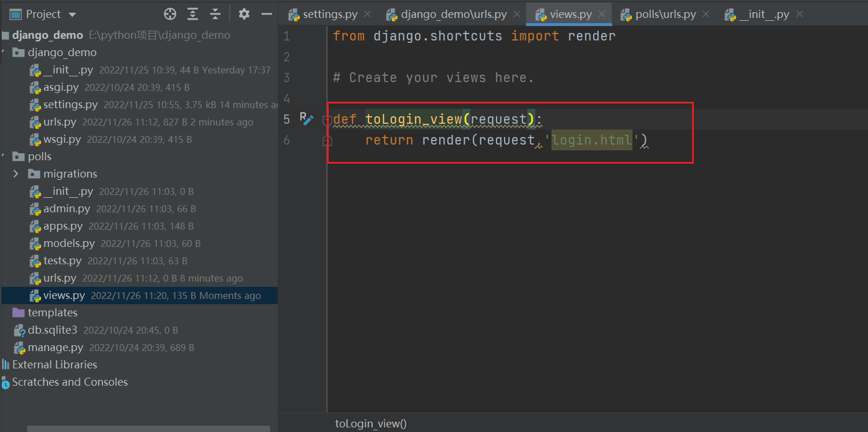Click the Scratches and Consoles icon

click(x=6, y=382)
